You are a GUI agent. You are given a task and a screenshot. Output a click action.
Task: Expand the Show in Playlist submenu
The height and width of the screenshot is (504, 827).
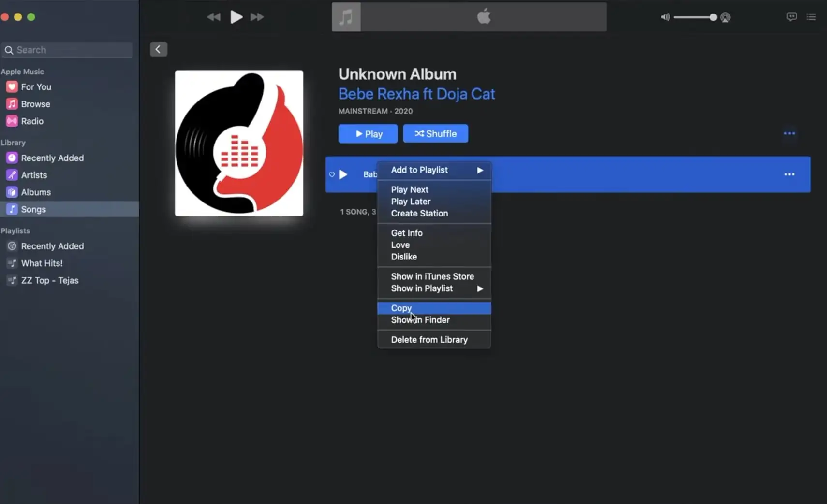coord(434,288)
